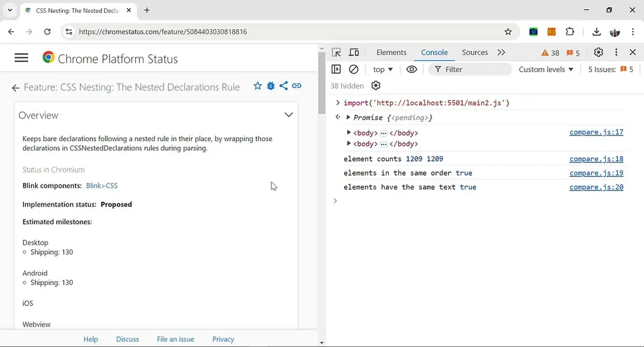Open live expression with the eye icon
644x347 pixels.
click(x=412, y=69)
